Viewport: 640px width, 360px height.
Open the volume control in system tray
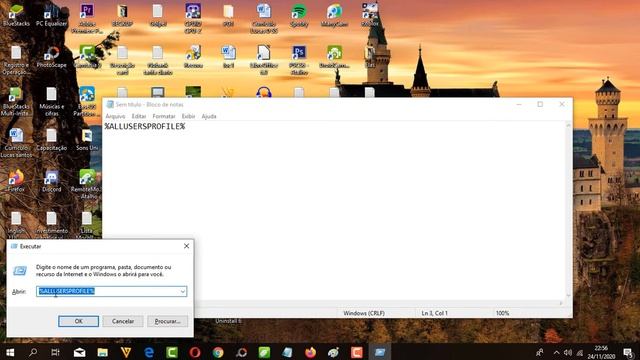[x=568, y=352]
